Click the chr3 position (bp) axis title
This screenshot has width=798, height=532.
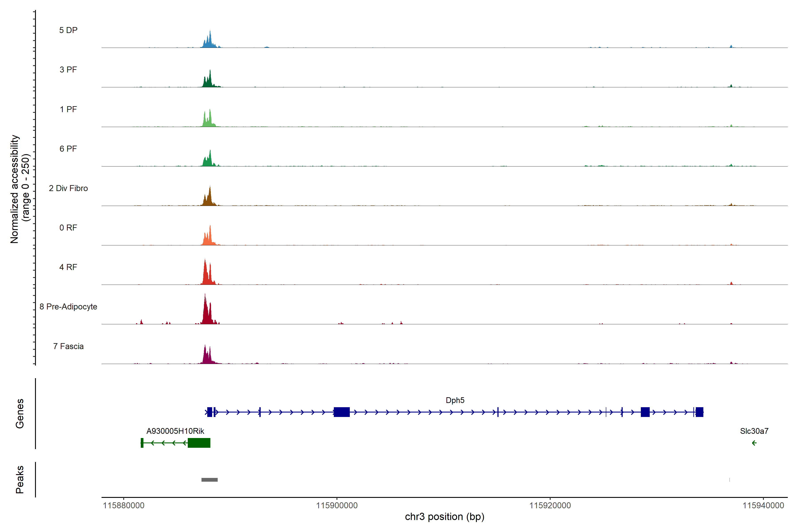(444, 517)
